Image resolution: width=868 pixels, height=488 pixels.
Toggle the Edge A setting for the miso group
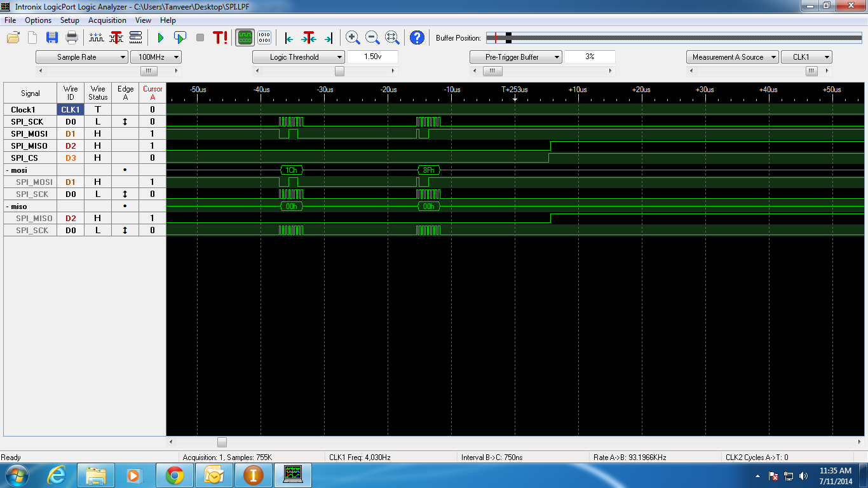point(125,207)
